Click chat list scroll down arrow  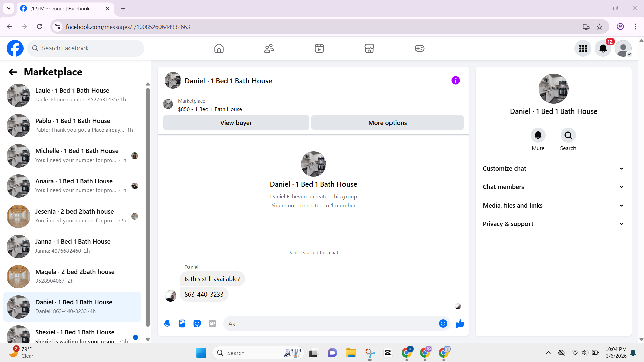[148, 340]
